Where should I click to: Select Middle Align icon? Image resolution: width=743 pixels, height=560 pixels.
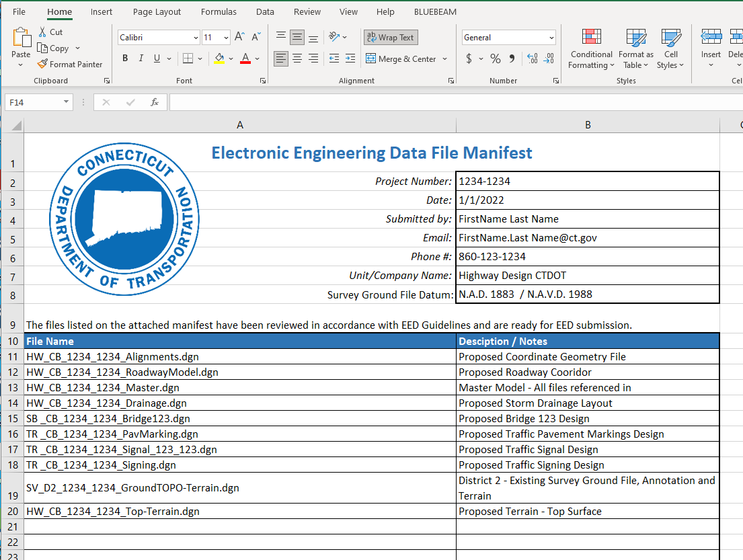297,37
